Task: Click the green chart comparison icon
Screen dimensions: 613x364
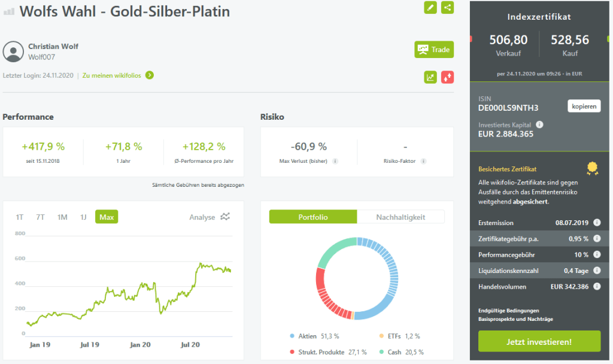Action: pos(430,77)
